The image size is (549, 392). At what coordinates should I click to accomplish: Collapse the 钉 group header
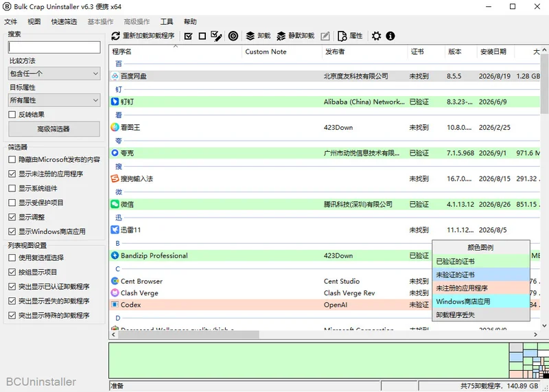(x=118, y=89)
